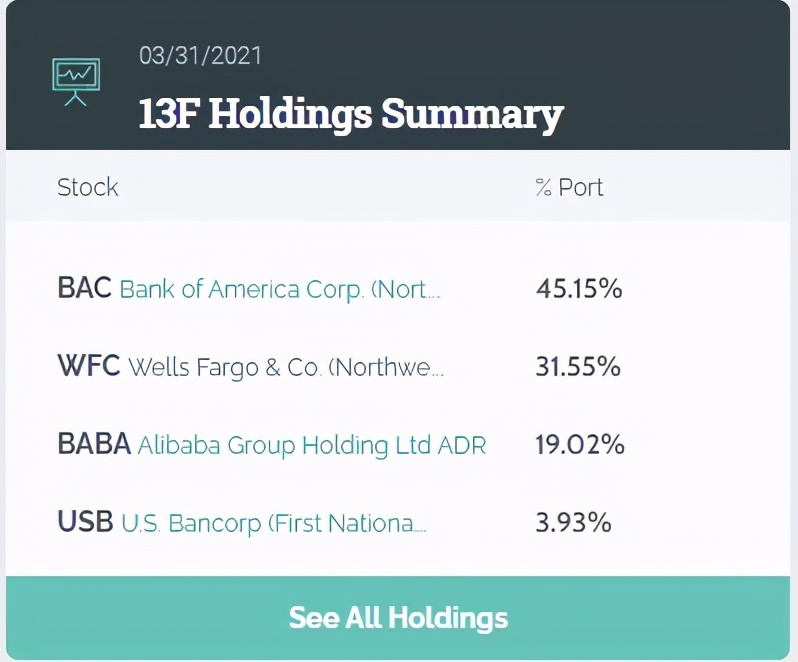Viewport: 798px width, 662px height.
Task: Click the 31.55% portfolio value
Action: pyautogui.click(x=578, y=366)
